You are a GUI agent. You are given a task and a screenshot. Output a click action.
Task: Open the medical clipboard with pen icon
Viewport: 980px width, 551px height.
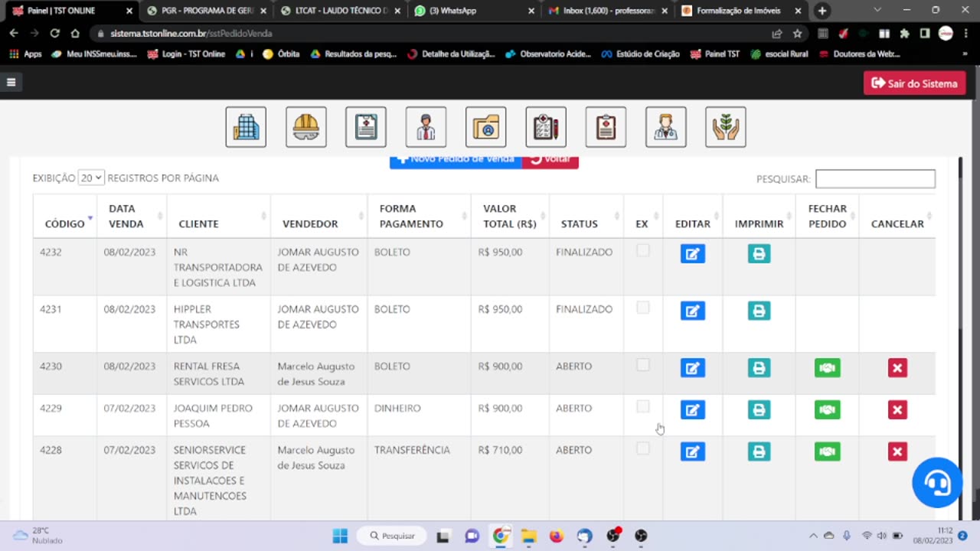(x=546, y=127)
